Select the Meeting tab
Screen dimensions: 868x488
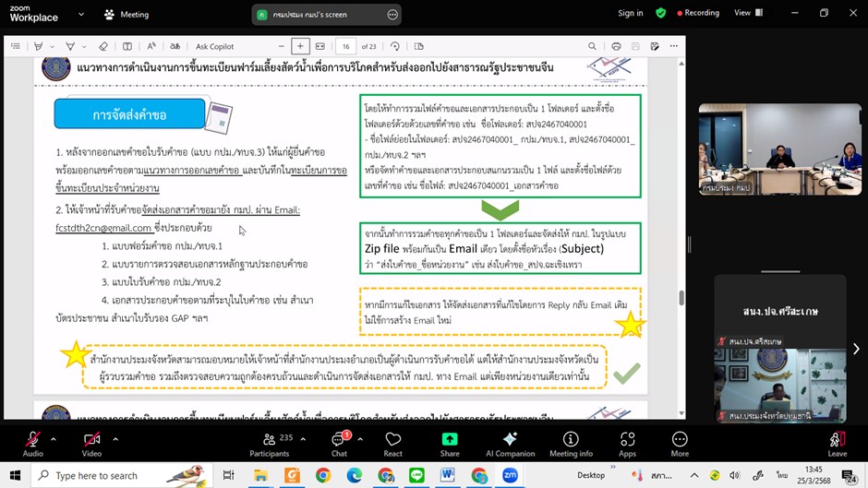pos(127,15)
